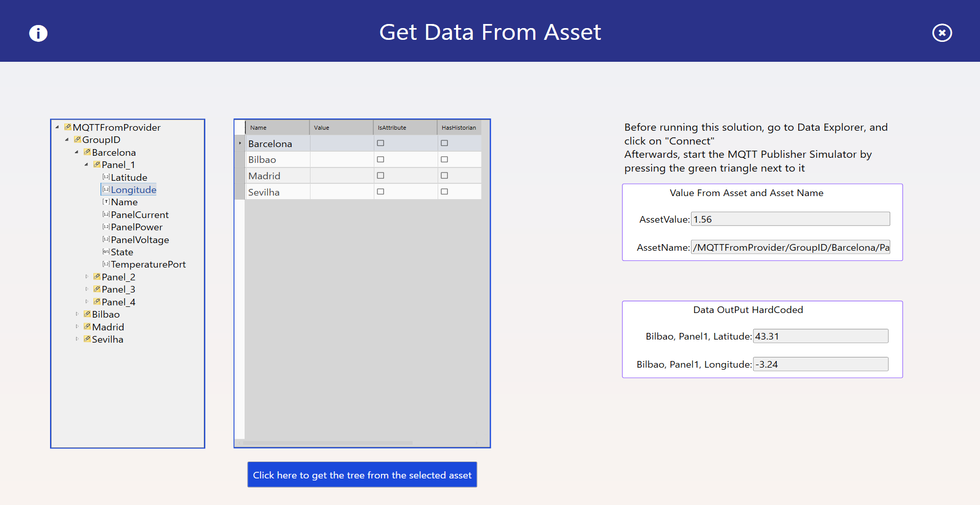
Task: Expand the Madrid tree node
Action: click(77, 327)
